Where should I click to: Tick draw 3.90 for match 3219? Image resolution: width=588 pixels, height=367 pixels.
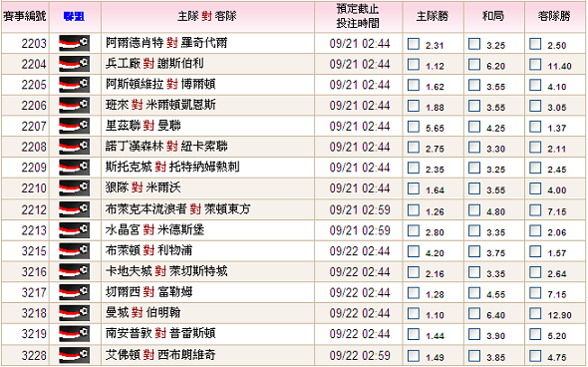[x=474, y=334]
